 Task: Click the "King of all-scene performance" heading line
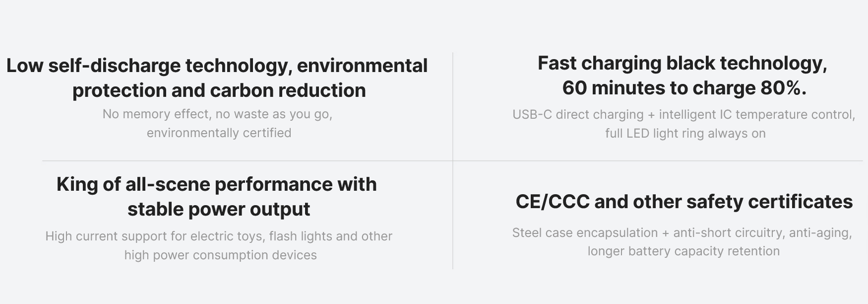pos(217,184)
